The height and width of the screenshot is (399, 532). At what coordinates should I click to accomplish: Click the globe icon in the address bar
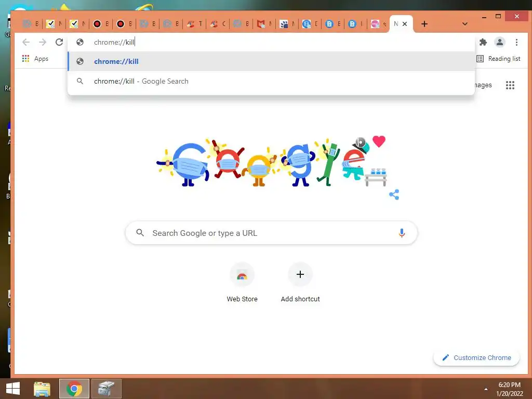click(x=80, y=42)
